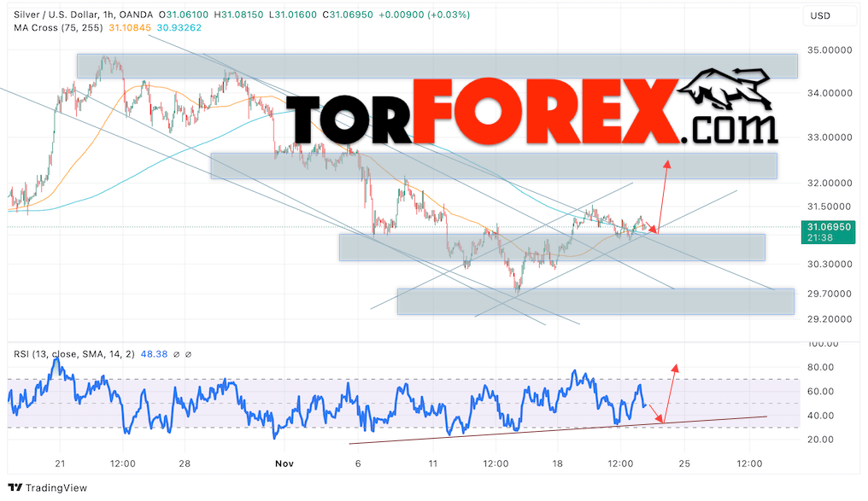
Task: Click the second ∅ icon in the RSI legend
Action: click(x=188, y=354)
